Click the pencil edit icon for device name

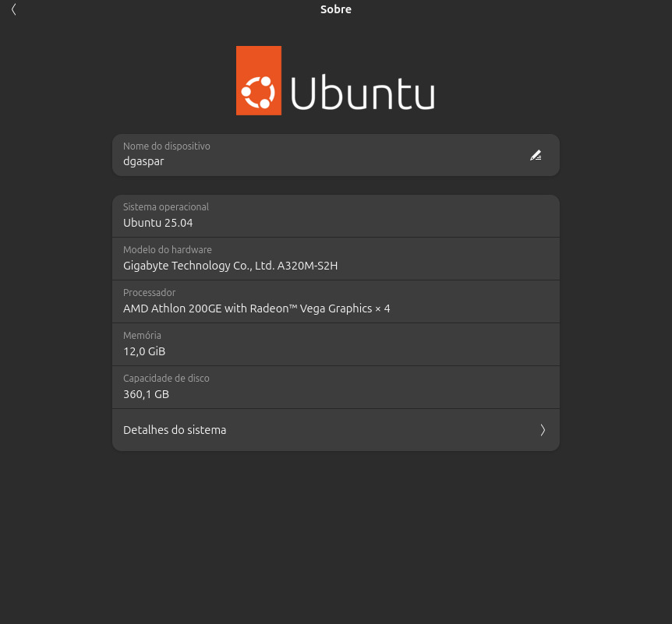(x=536, y=155)
